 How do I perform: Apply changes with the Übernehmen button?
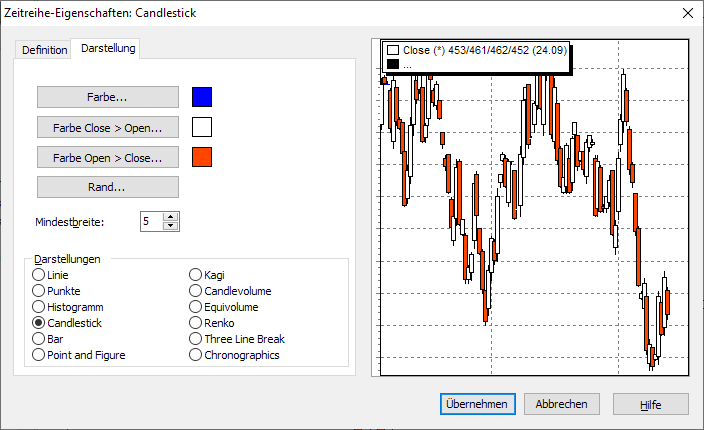pos(477,404)
